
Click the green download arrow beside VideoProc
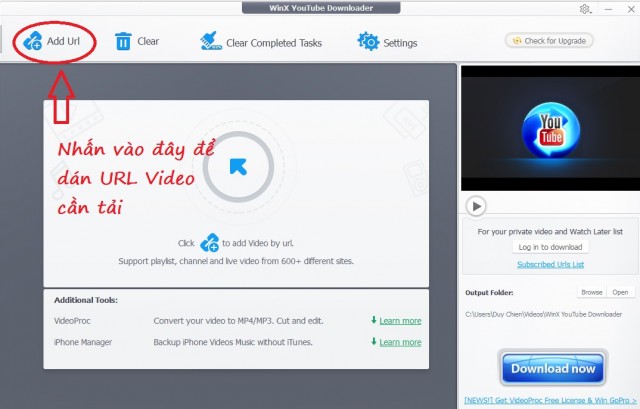pos(373,320)
